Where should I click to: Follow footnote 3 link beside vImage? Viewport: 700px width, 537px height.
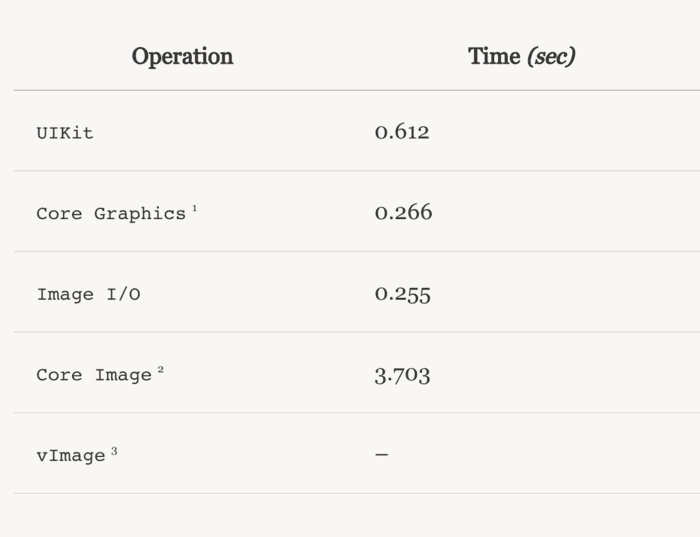coord(114,451)
